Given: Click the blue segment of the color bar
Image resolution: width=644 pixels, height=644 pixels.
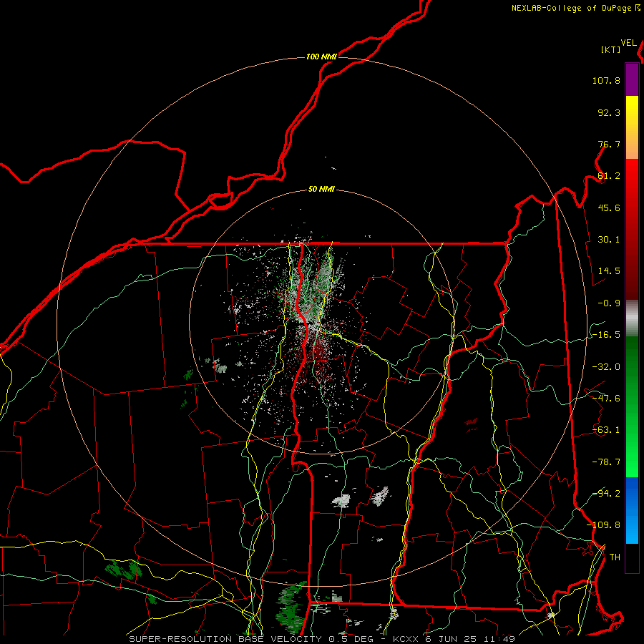Looking at the screenshot, I should coord(632,510).
